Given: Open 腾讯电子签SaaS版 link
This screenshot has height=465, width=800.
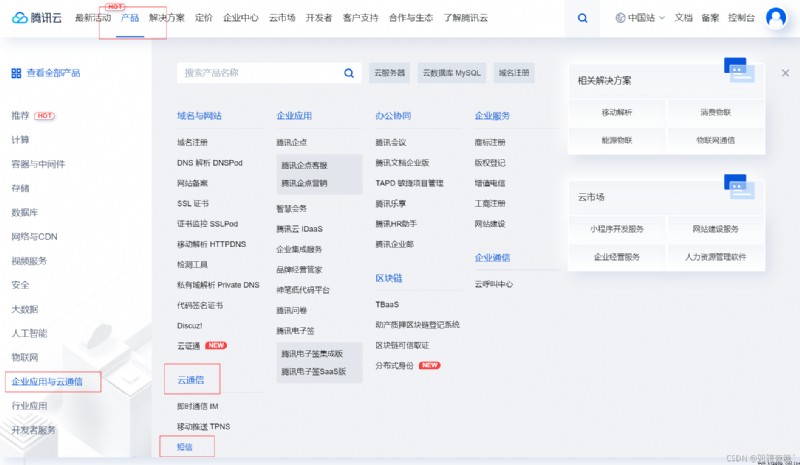Looking at the screenshot, I should click(x=314, y=372).
